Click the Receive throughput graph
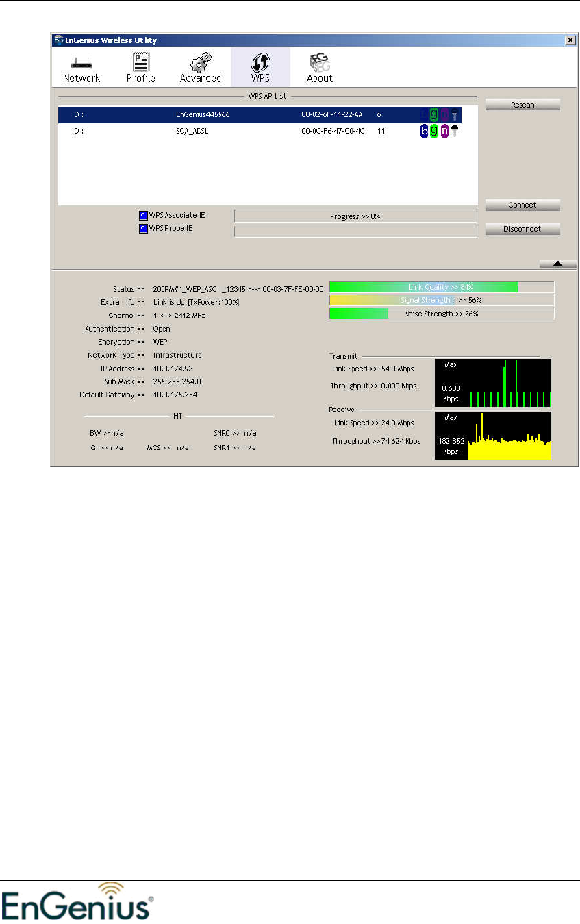The image size is (580, 924). point(493,436)
